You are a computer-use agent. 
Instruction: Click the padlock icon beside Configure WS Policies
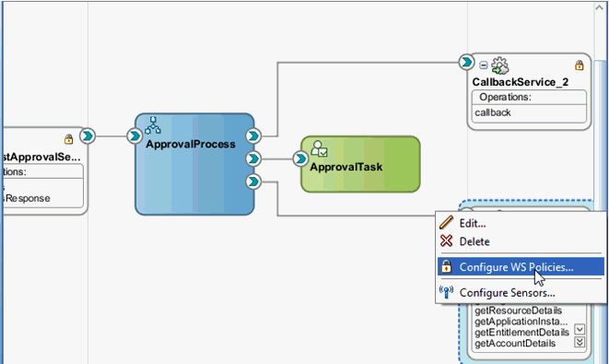[x=446, y=266]
